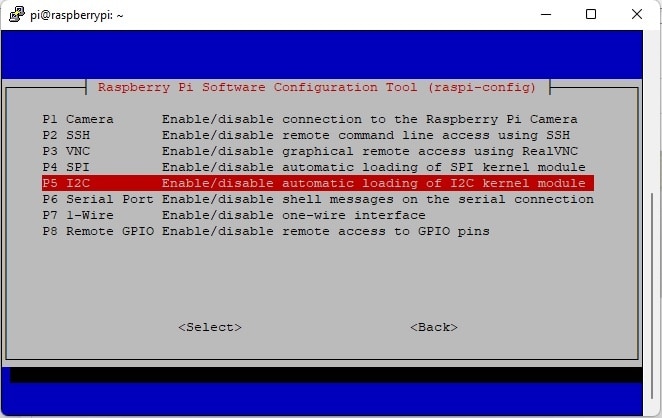Minimize the PuTTY window

click(x=546, y=14)
